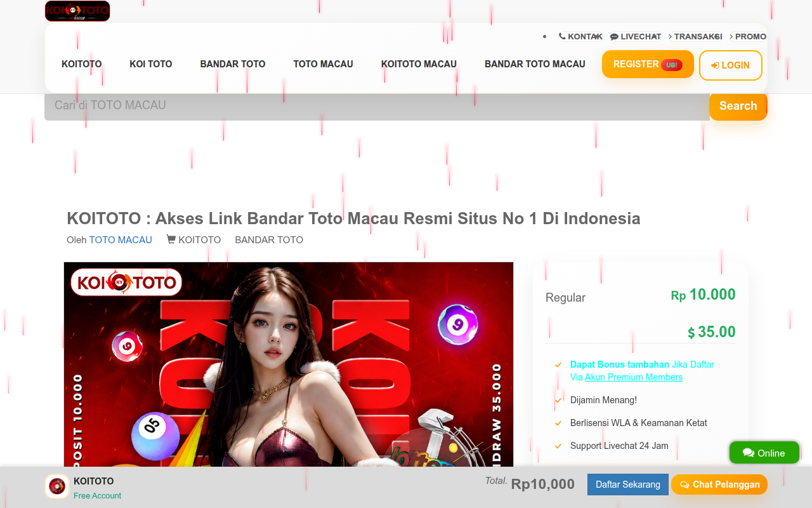Click the KOITOTO account avatar icon
The image size is (812, 508).
coord(57,486)
